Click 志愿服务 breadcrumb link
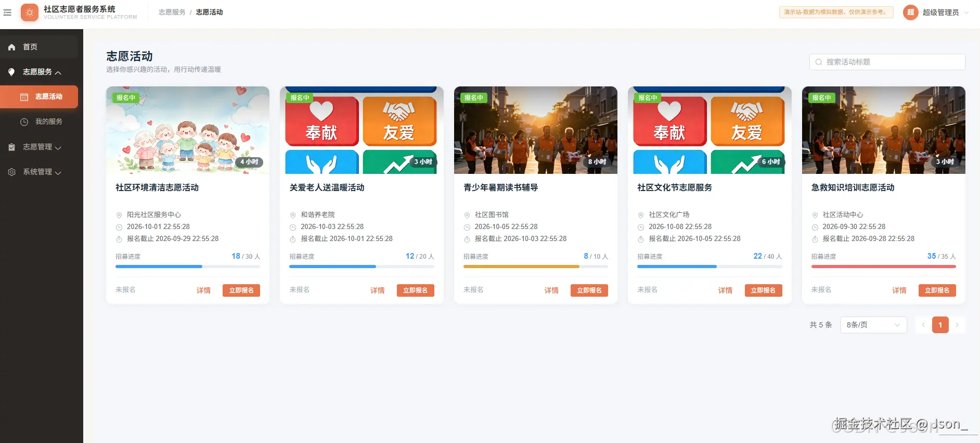Screen dimensions: 980x443 tap(172, 12)
